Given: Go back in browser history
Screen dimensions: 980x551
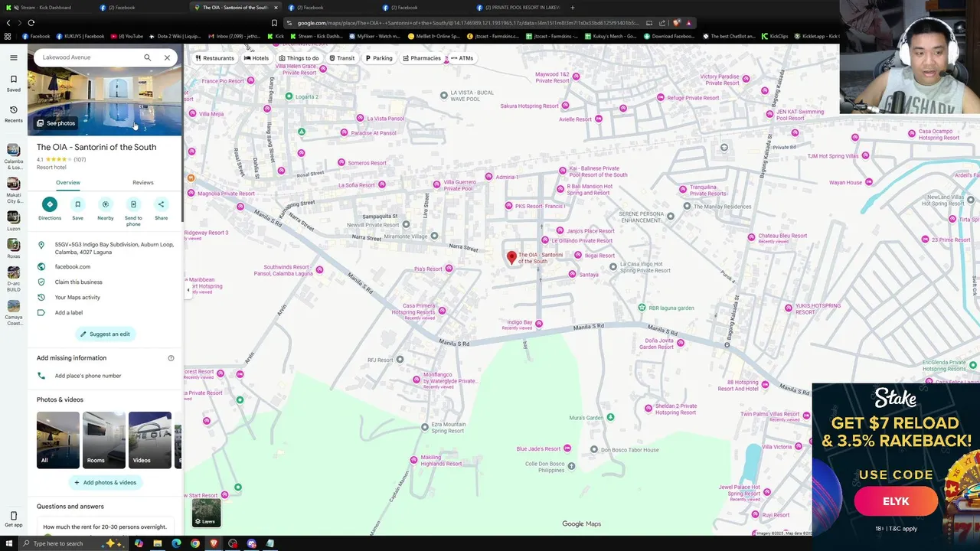Looking at the screenshot, I should [x=8, y=23].
